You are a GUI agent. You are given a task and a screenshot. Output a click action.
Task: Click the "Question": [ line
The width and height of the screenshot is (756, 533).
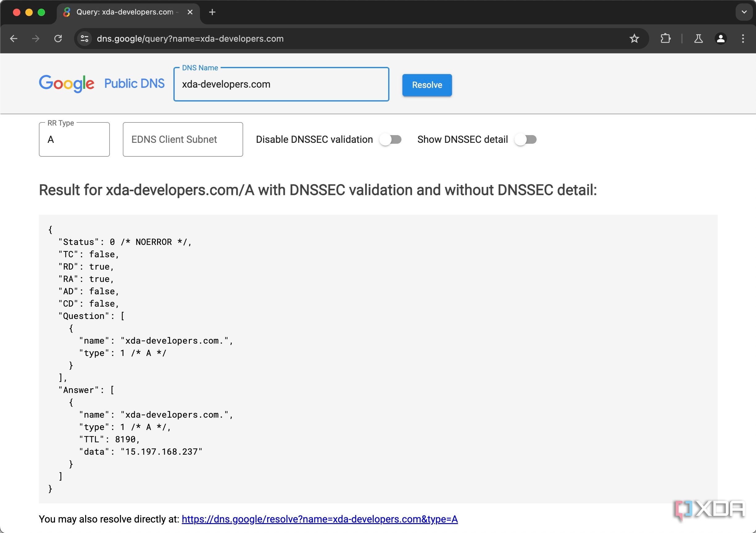click(x=91, y=316)
